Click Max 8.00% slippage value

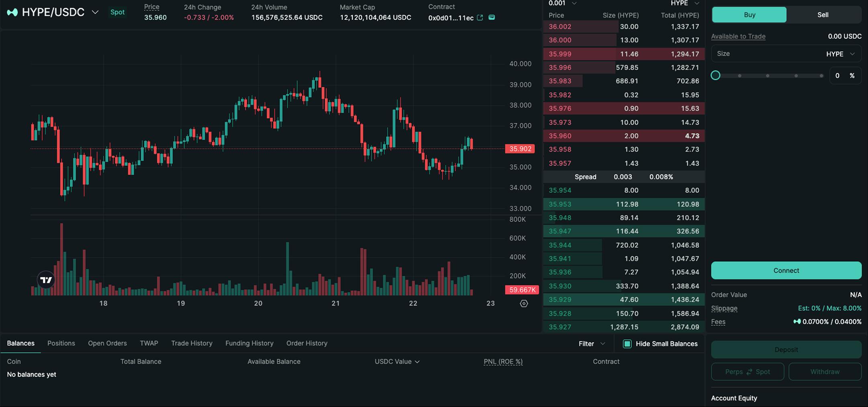pyautogui.click(x=844, y=308)
